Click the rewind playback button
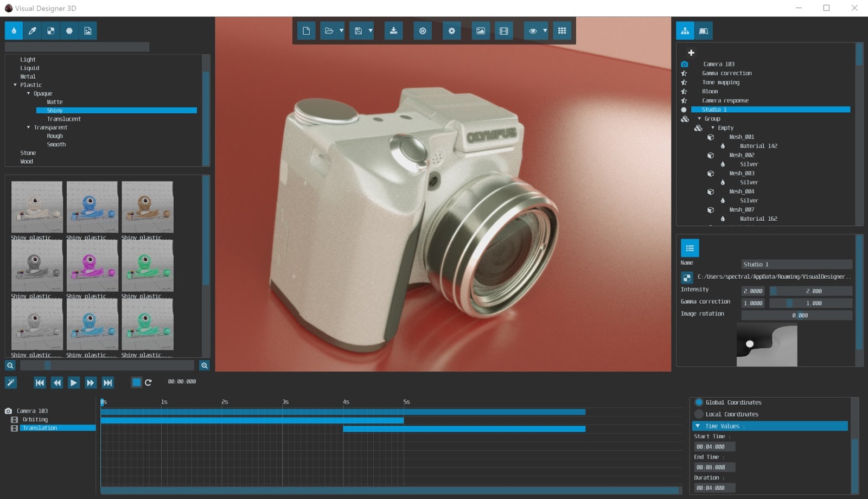Screen dimensions: 868x499 click(57, 382)
